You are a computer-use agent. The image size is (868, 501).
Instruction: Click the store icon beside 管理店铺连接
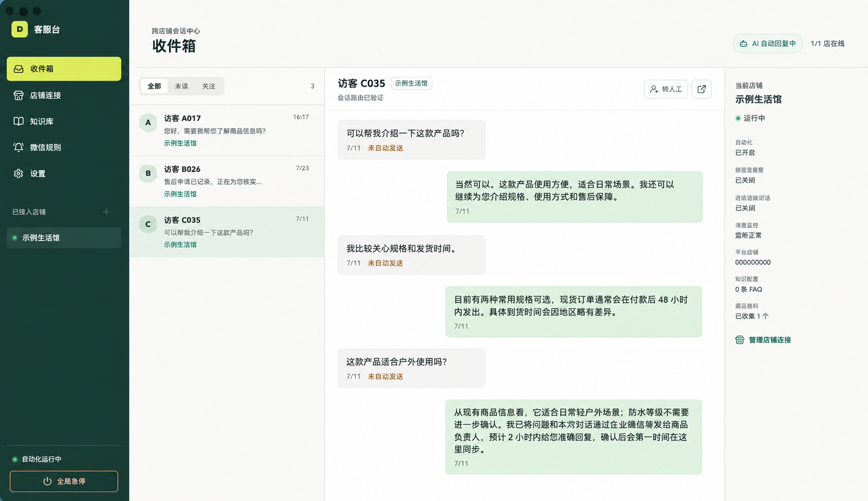740,340
